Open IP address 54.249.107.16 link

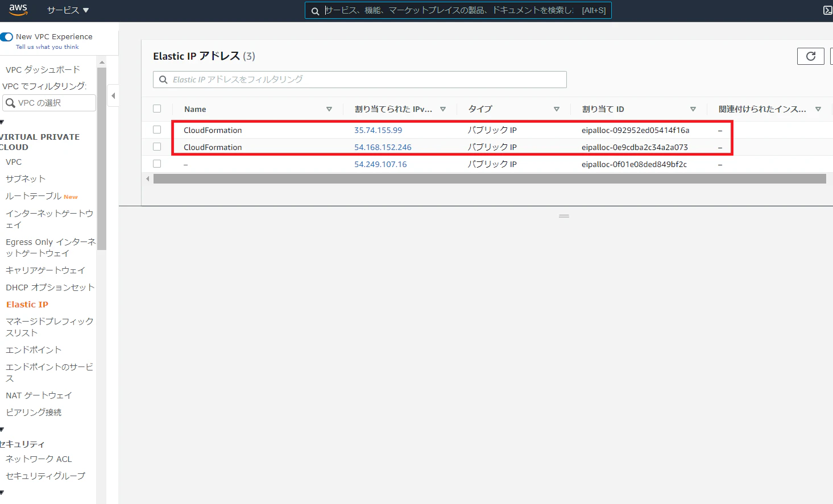tap(380, 164)
